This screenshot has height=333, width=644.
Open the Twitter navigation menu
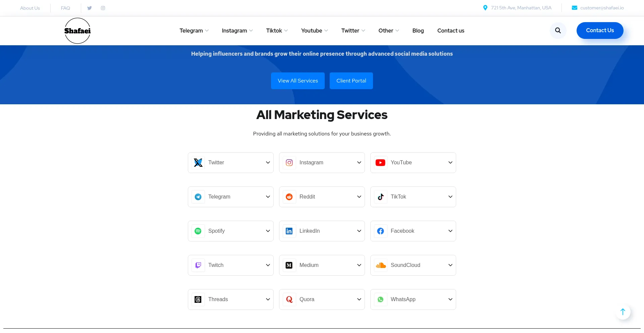(353, 31)
